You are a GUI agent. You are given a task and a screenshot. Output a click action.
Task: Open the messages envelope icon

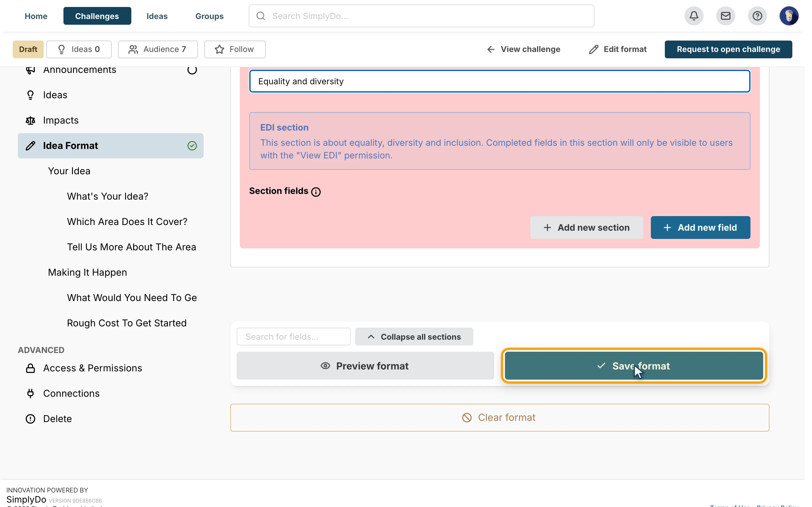[x=725, y=16]
